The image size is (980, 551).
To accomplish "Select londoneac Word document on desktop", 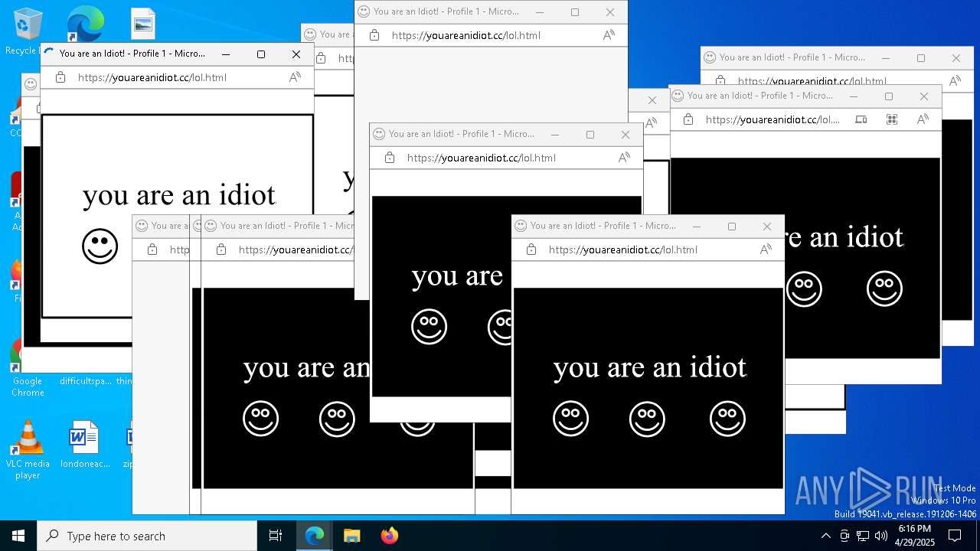I will (x=85, y=444).
